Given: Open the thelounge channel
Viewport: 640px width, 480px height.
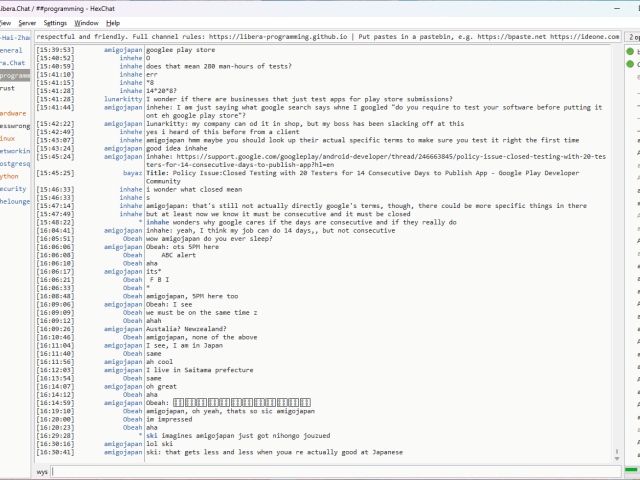Looking at the screenshot, I should (x=15, y=201).
